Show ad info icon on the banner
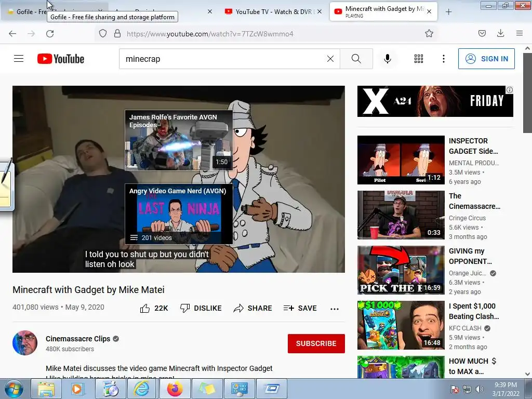 (x=509, y=90)
